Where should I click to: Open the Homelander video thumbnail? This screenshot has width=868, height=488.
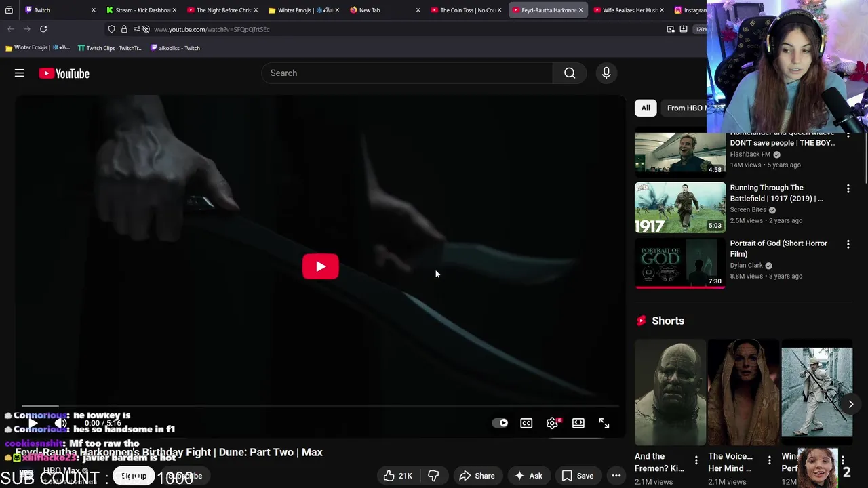point(680,154)
